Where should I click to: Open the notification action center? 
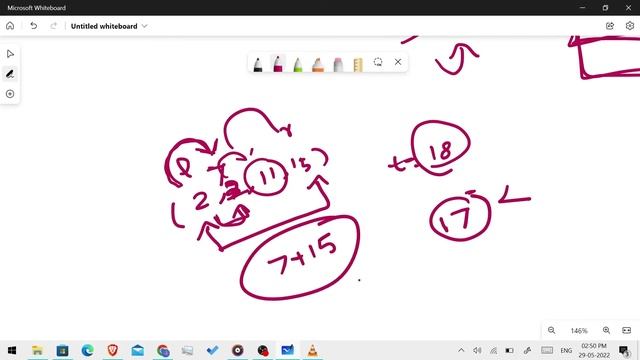(624, 350)
